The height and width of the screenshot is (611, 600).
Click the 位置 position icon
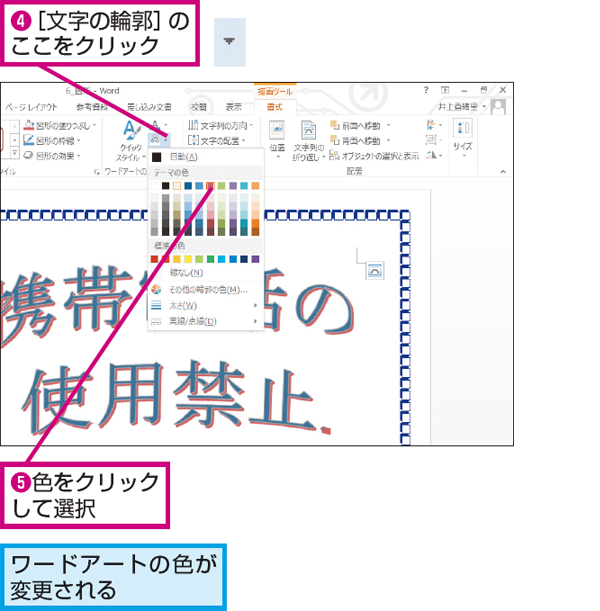(277, 140)
